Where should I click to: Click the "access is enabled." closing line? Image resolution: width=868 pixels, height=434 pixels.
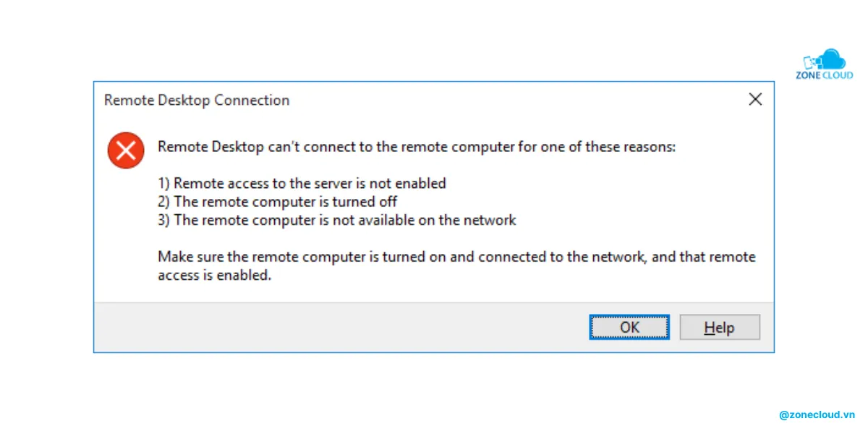(x=214, y=276)
